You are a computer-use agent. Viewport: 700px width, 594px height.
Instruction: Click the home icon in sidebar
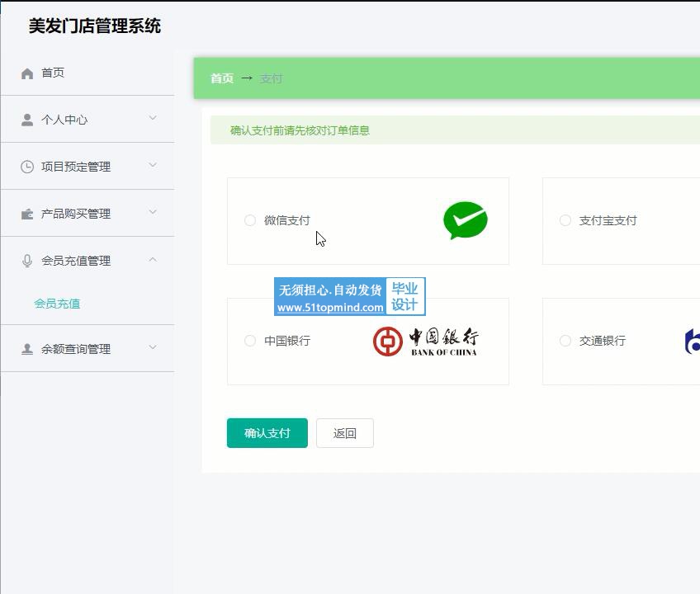27,73
